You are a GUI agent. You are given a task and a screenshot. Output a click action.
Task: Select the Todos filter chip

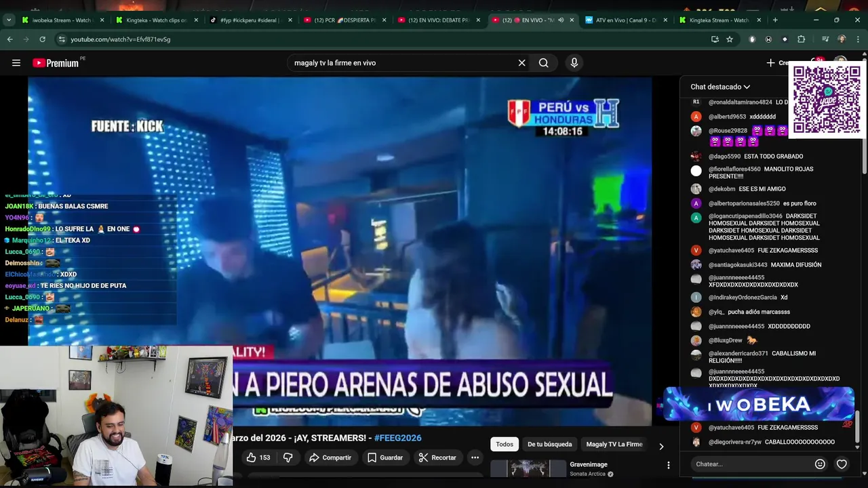click(505, 445)
